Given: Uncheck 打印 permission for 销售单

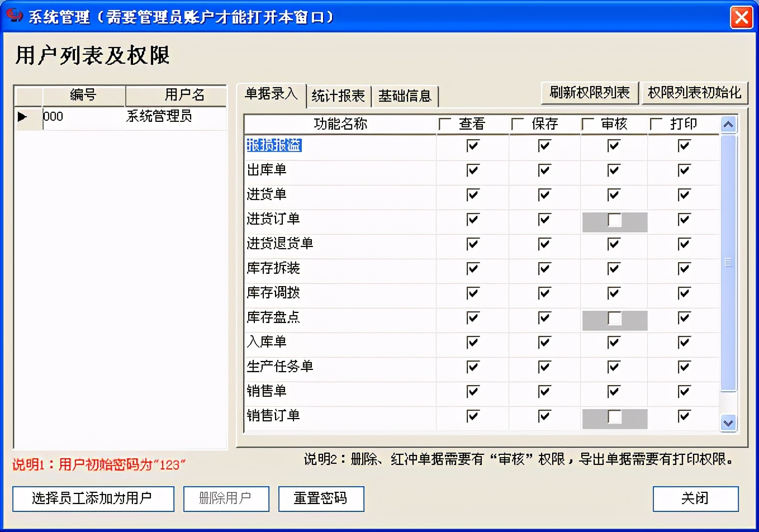Looking at the screenshot, I should coord(684,392).
